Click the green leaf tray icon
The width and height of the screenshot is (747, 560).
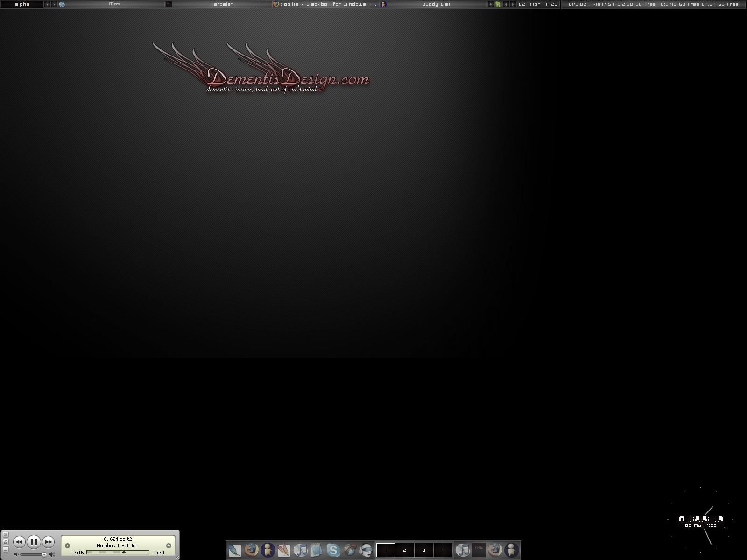click(498, 4)
